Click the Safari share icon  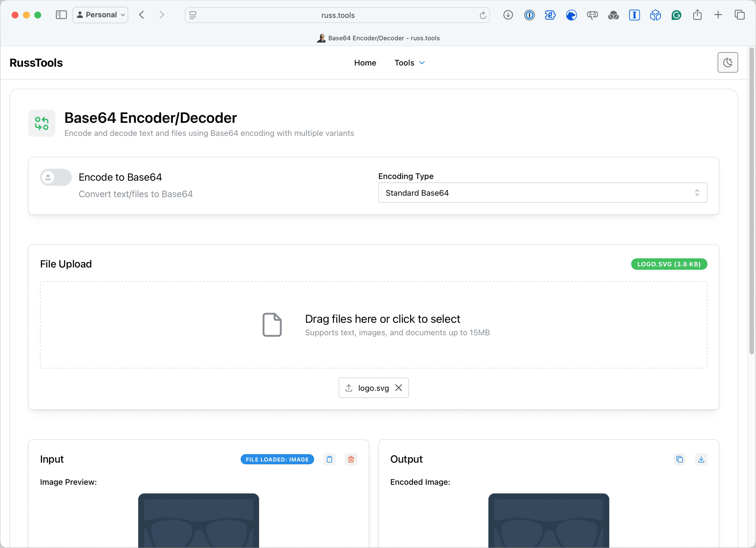(x=697, y=15)
